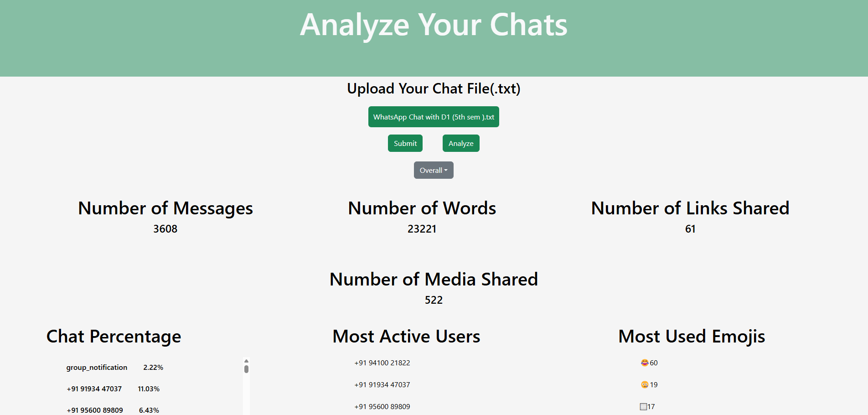
Task: Click the WhatsApp Chat file upload button
Action: click(433, 117)
